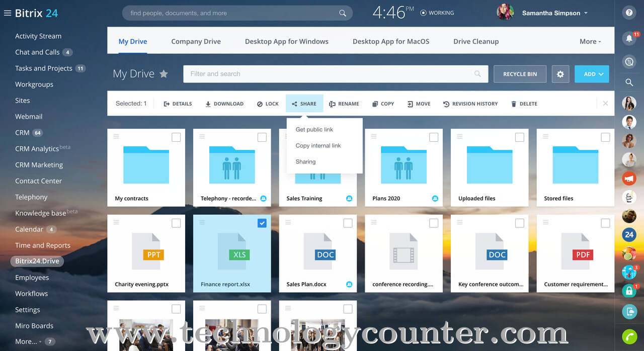This screenshot has height=351, width=644.
Task: Check the Telephony recorded folder checkbox
Action: [262, 137]
